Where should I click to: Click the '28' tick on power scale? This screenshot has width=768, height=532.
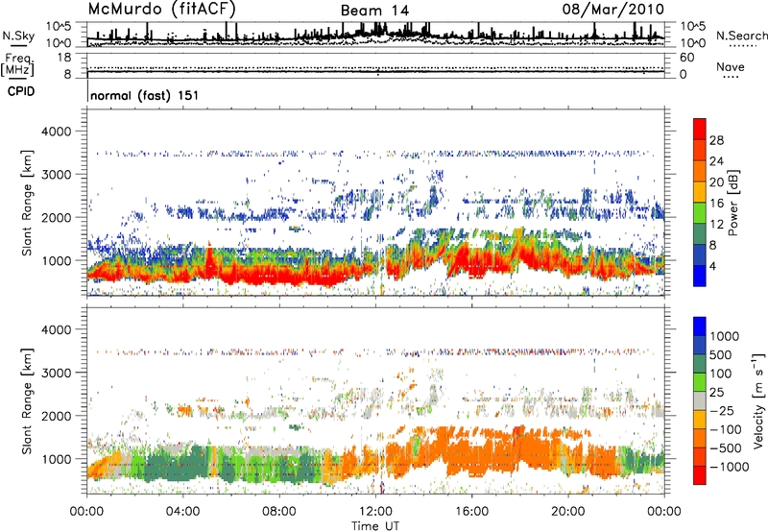(716, 140)
